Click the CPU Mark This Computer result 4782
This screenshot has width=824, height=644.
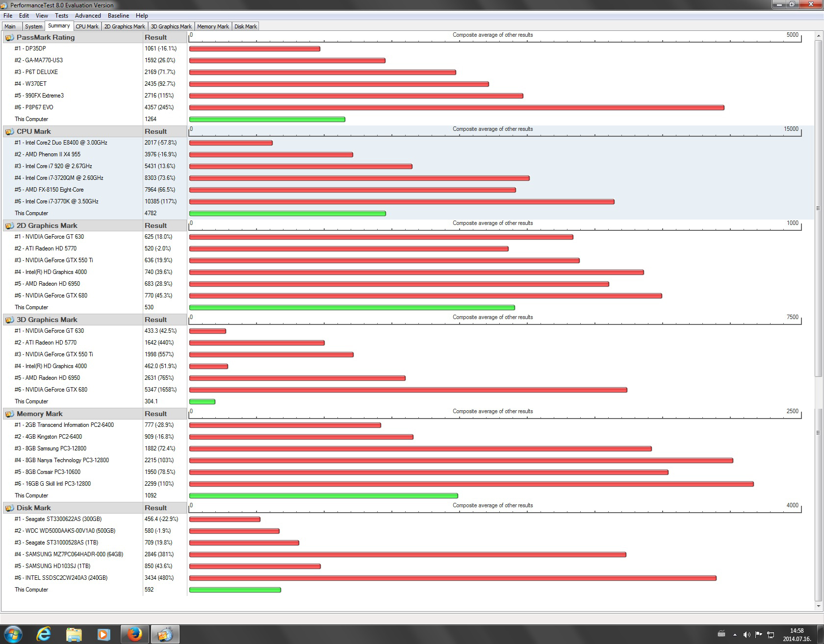point(151,213)
